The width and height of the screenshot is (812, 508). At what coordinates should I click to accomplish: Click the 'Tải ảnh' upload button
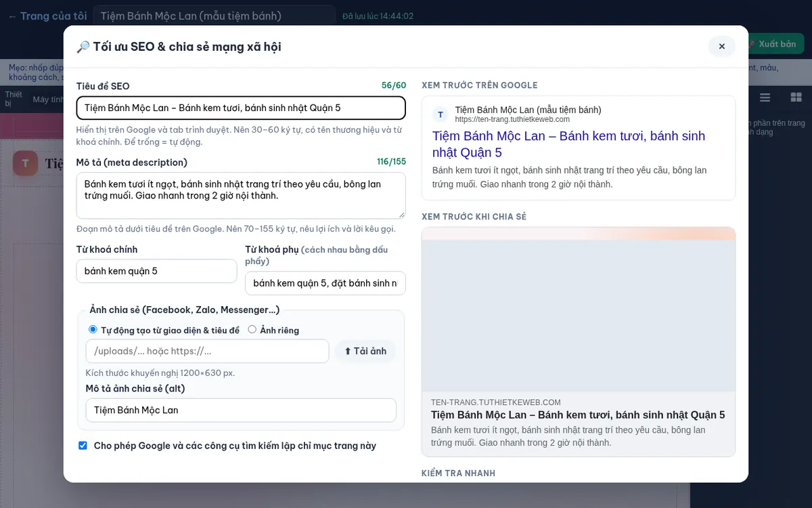(365, 351)
